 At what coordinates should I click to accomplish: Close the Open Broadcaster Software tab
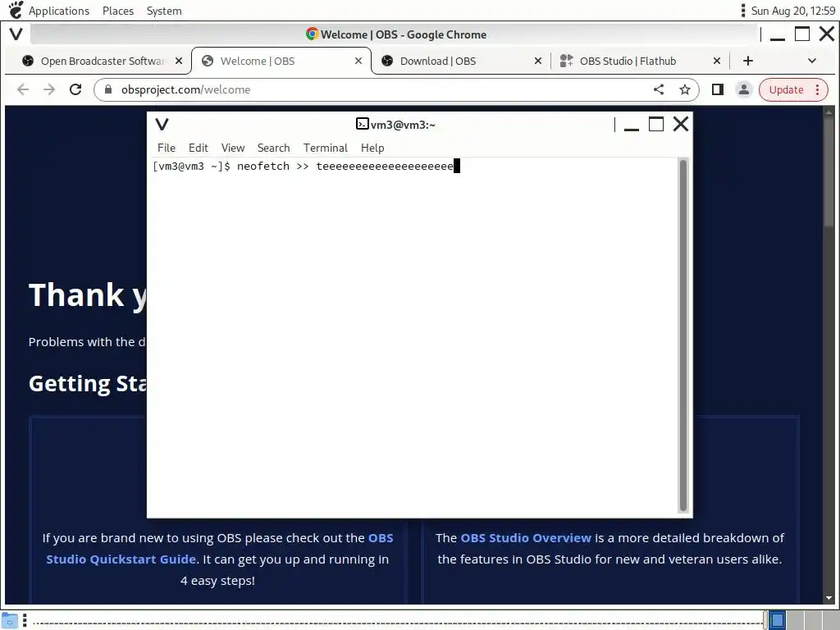click(179, 61)
